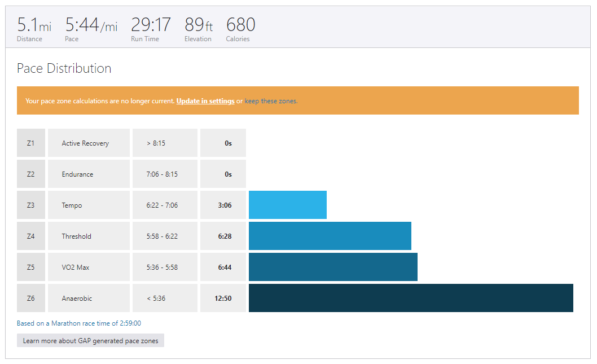
Task: Click the Z5 zone label
Action: 31,267
